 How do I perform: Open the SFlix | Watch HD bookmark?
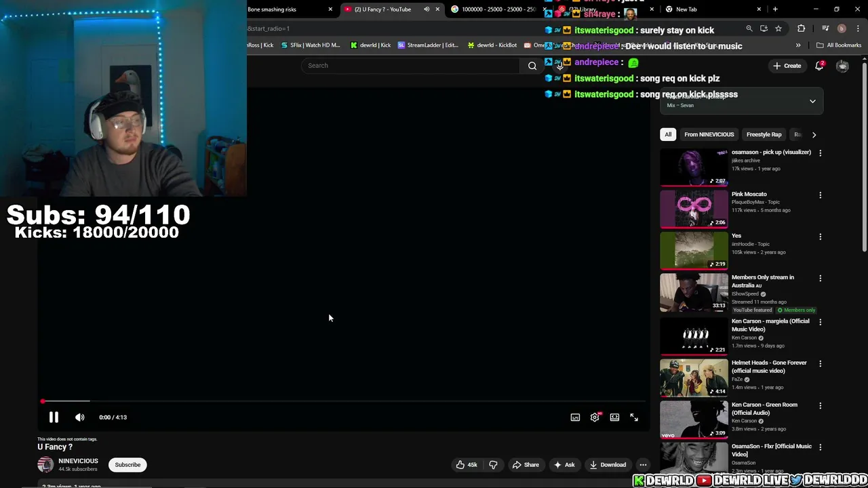click(311, 45)
